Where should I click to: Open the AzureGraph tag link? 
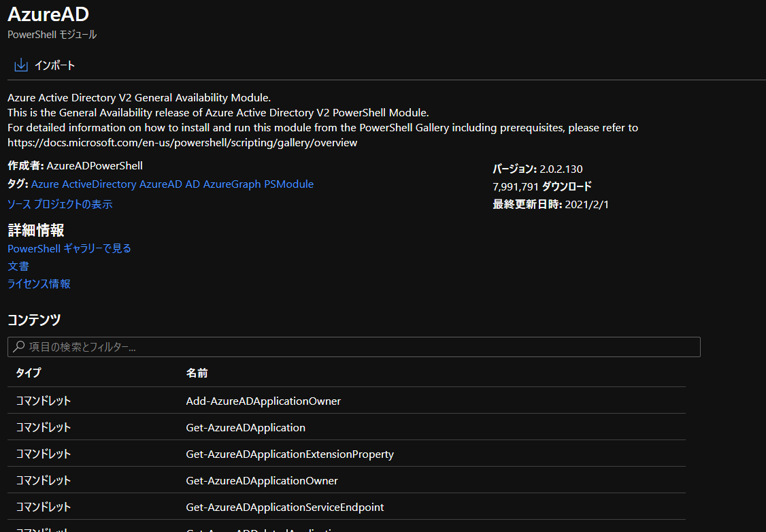click(232, 184)
